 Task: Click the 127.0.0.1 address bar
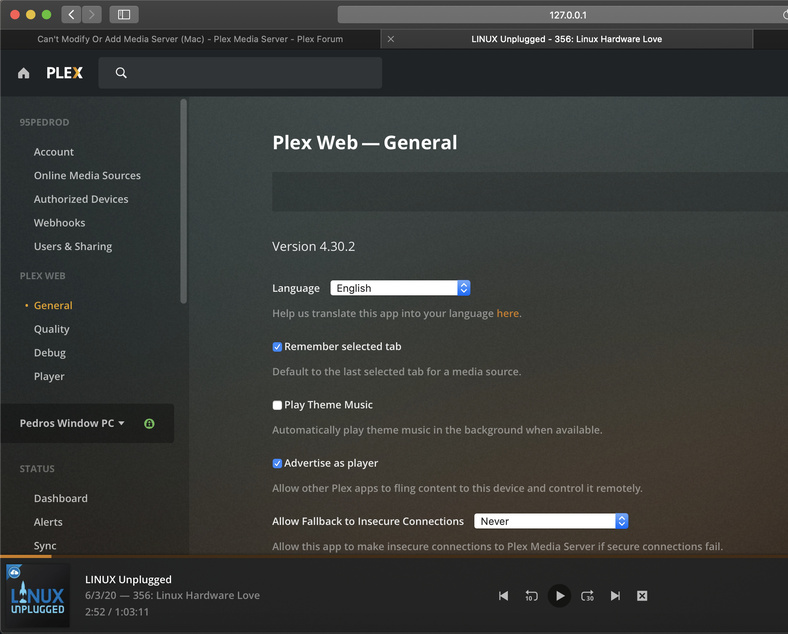(x=563, y=15)
